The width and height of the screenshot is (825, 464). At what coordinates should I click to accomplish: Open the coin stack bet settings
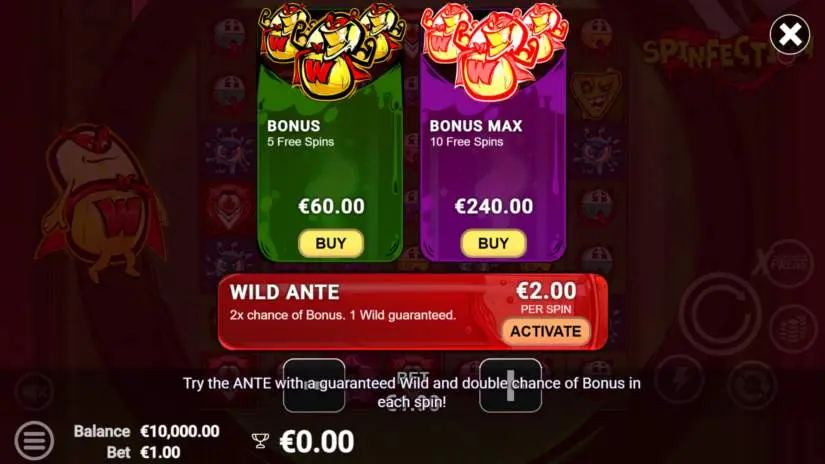click(x=793, y=329)
